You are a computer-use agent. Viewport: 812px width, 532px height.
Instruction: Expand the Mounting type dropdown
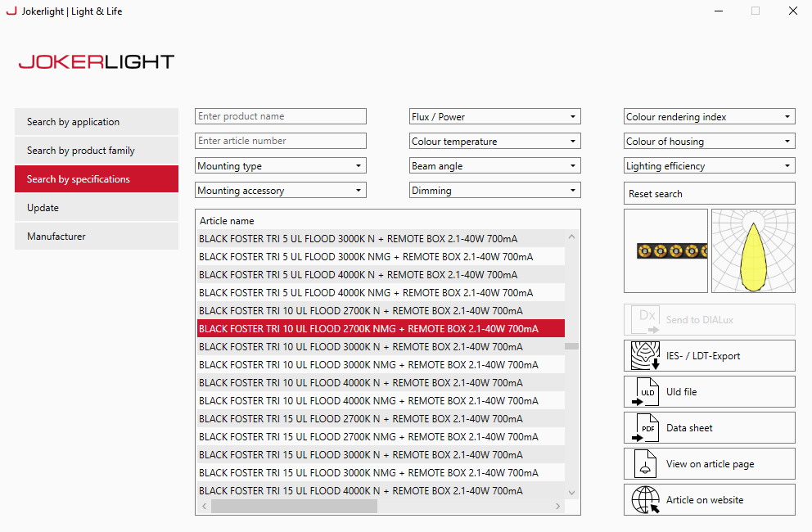click(280, 166)
